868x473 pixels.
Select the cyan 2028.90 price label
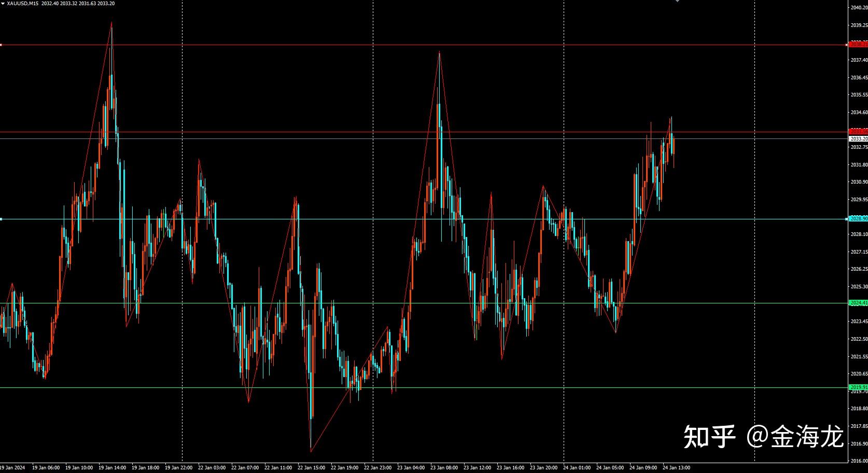858,219
